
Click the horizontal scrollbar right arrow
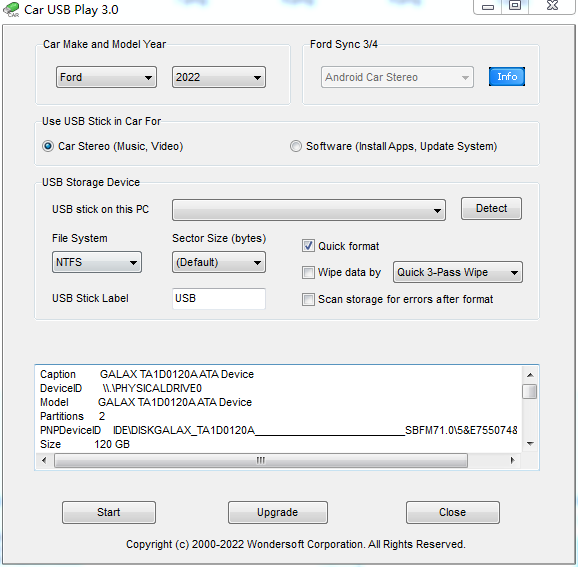[512, 460]
